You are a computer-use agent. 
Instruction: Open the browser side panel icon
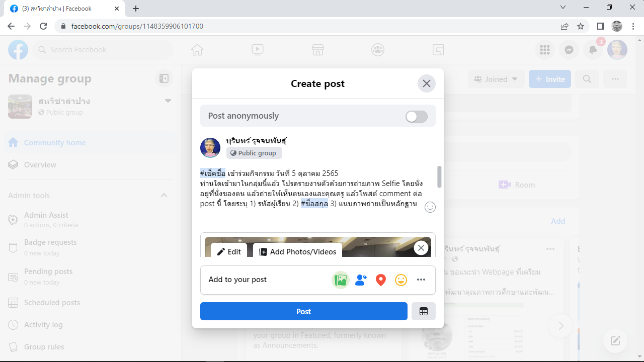click(x=601, y=26)
